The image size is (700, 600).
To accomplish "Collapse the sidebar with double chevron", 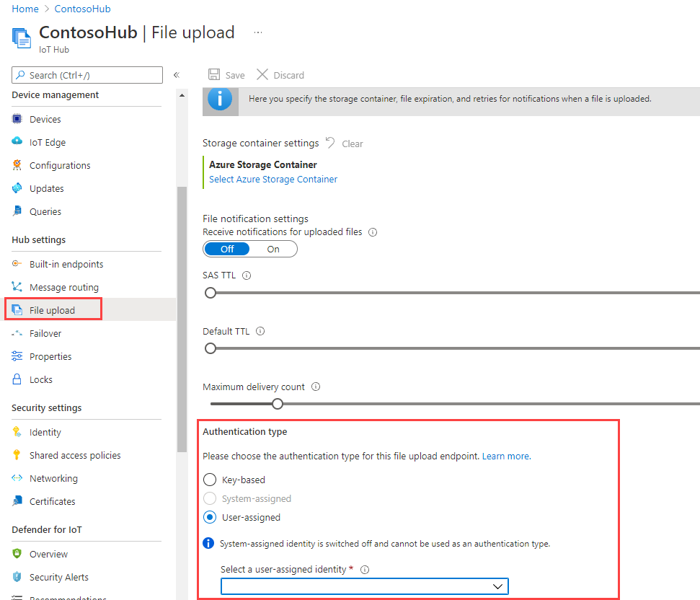I will [x=177, y=75].
